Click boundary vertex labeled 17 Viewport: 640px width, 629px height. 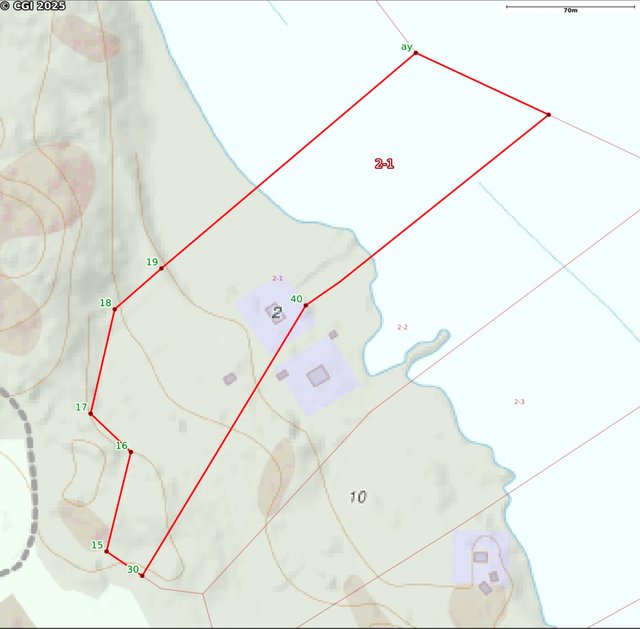(x=90, y=413)
